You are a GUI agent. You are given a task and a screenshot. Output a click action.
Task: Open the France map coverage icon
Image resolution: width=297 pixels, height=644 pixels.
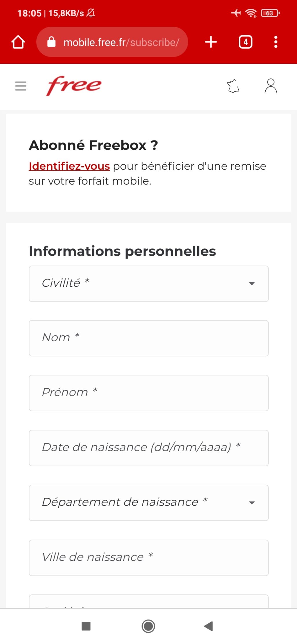point(233,86)
